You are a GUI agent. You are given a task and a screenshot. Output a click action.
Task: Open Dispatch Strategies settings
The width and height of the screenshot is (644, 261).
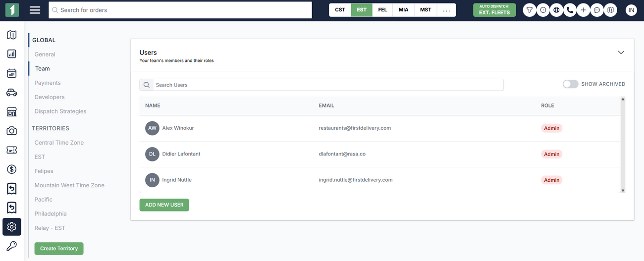(60, 111)
